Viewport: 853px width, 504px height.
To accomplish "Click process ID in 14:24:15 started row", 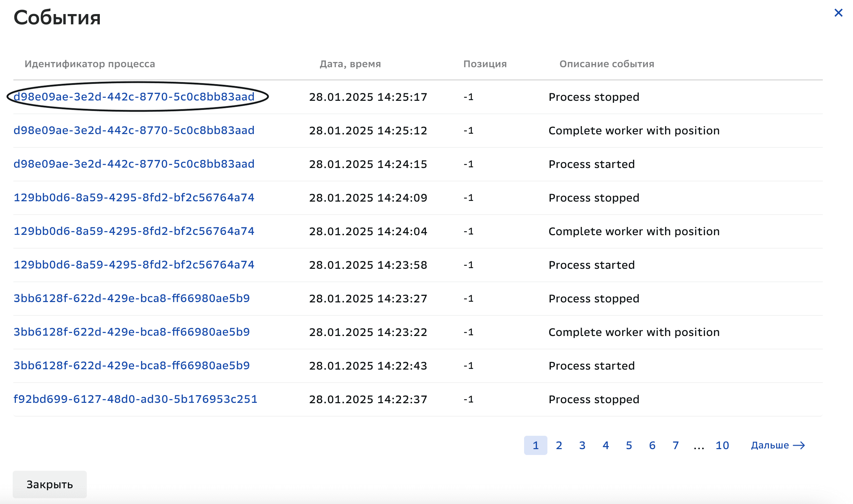I will (x=134, y=164).
